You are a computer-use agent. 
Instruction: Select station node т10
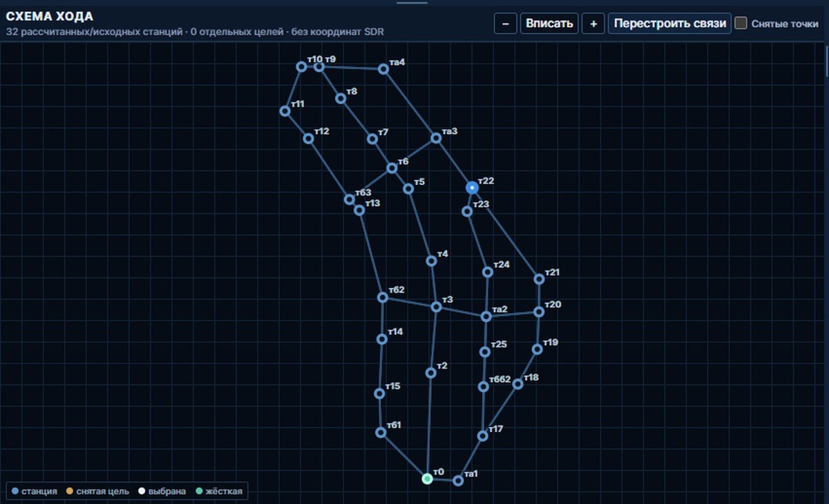click(x=301, y=66)
